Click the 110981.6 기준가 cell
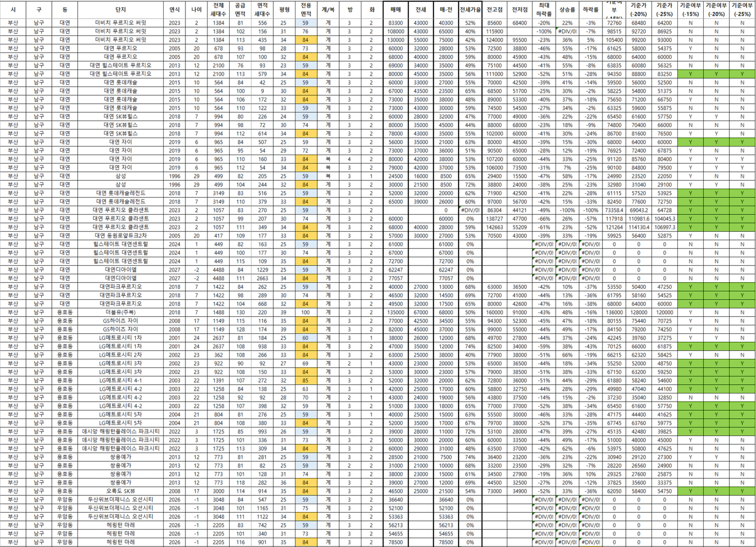Screen dimensions: 756x547 point(639,219)
